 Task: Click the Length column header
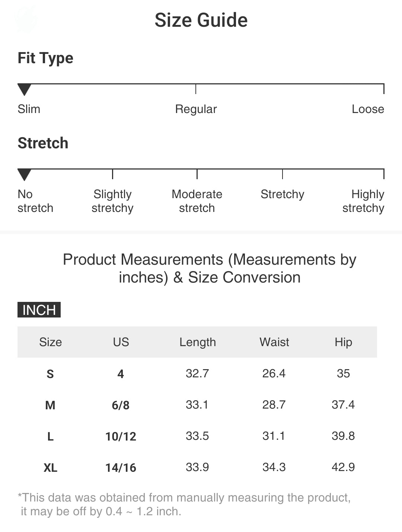click(198, 342)
